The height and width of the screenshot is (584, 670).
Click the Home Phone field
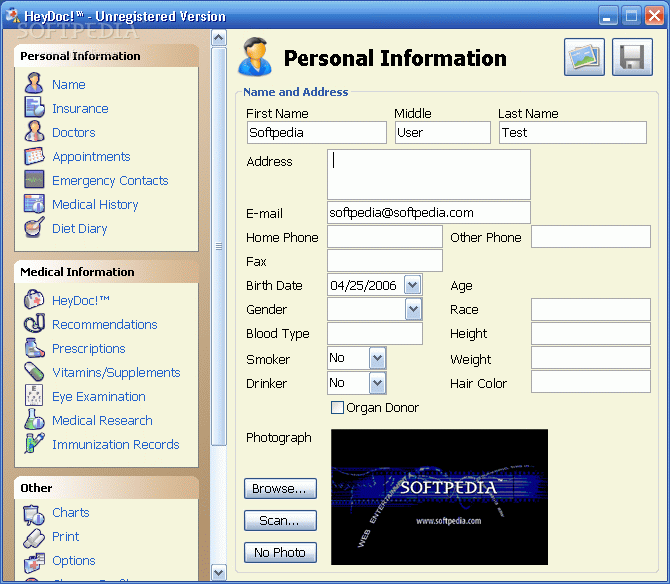click(x=385, y=237)
